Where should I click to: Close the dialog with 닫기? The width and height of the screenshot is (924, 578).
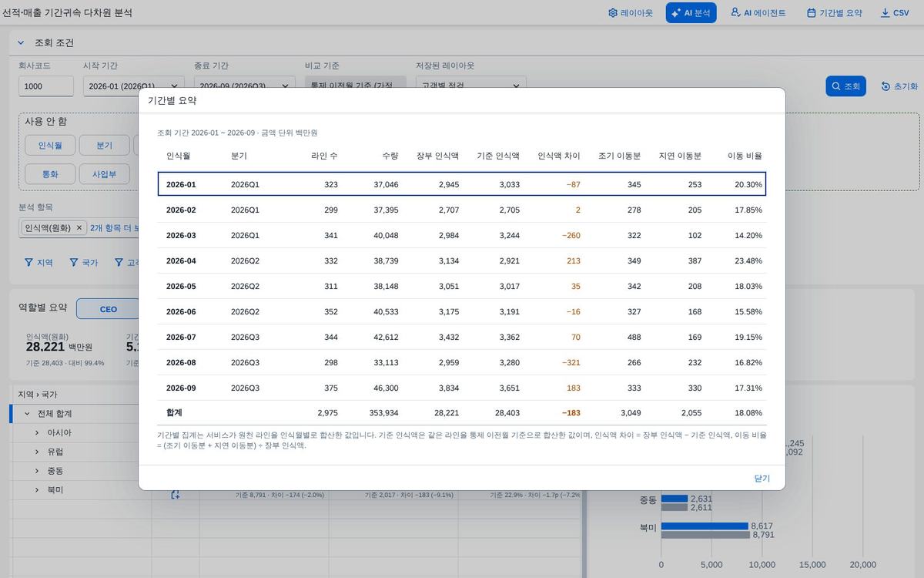(x=762, y=478)
